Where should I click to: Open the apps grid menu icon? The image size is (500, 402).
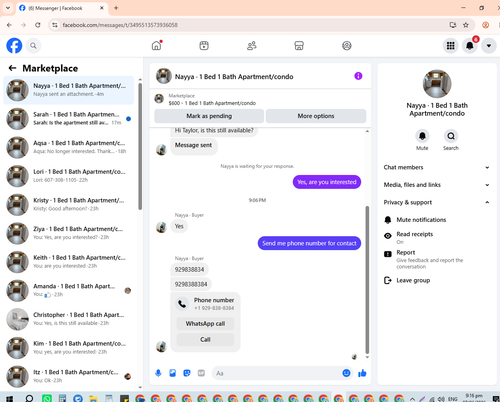tap(451, 46)
